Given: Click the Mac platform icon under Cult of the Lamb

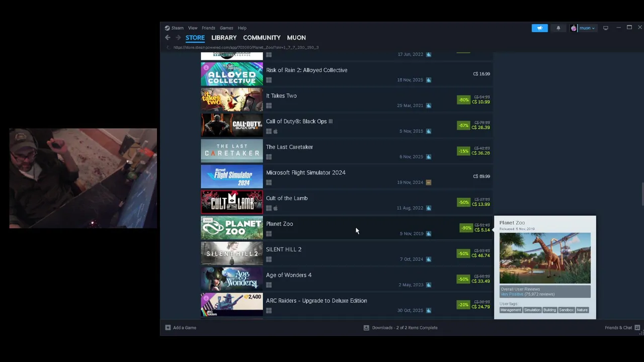Looking at the screenshot, I should 275,208.
